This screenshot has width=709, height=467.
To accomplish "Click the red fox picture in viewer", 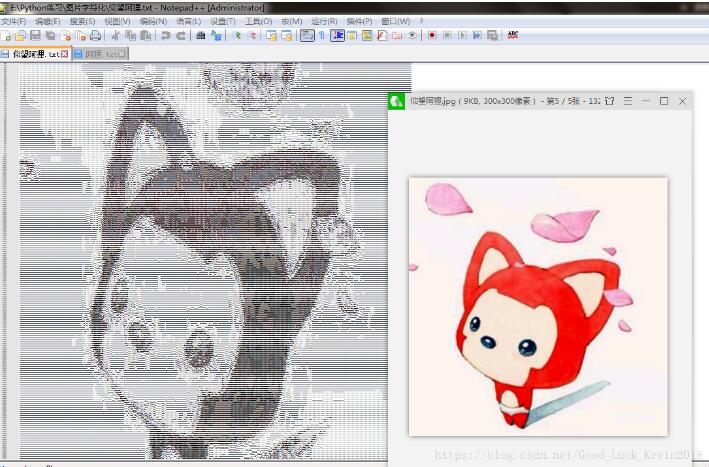I will pyautogui.click(x=538, y=307).
